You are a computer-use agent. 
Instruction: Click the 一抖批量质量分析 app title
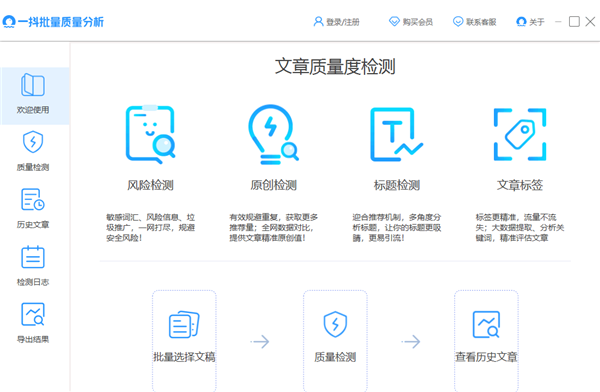pos(61,22)
